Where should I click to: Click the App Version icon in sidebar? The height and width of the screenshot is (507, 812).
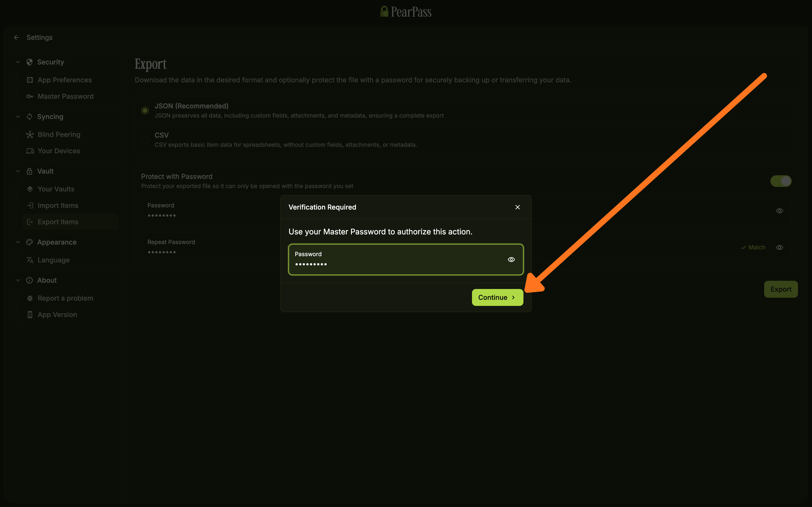(30, 314)
